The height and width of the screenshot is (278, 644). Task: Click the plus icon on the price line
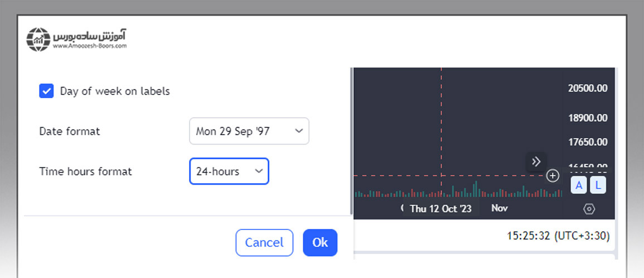tap(553, 176)
